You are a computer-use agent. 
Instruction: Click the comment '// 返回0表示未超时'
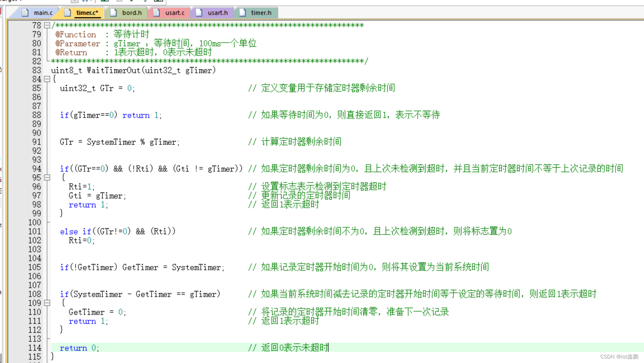click(288, 348)
